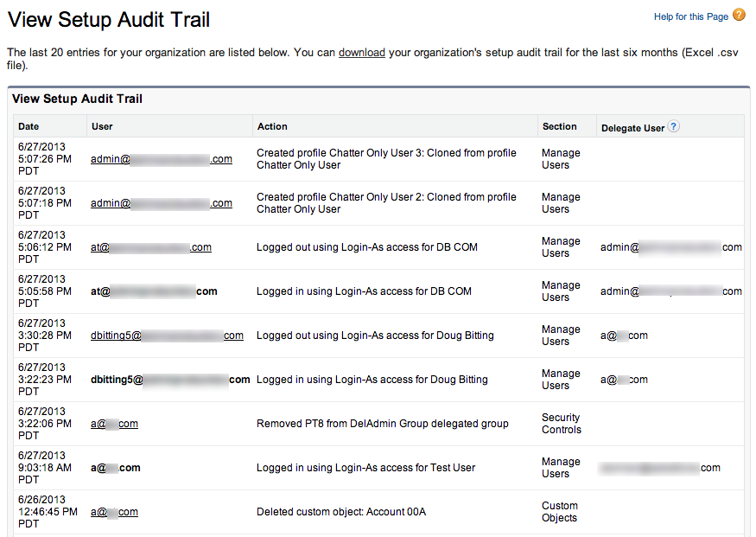Viewport: 756px width, 537px height.
Task: Click the Action column header
Action: (x=270, y=126)
